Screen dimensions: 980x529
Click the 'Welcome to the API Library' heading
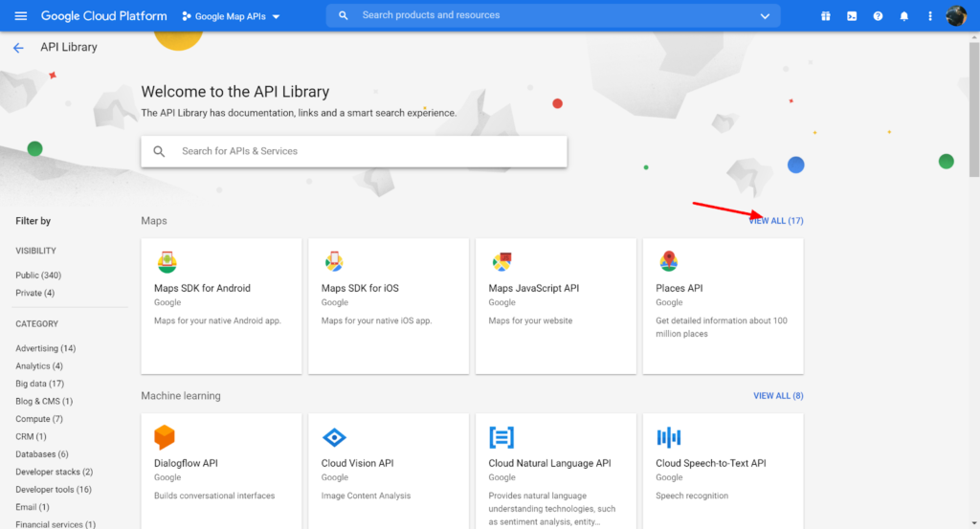click(x=235, y=92)
